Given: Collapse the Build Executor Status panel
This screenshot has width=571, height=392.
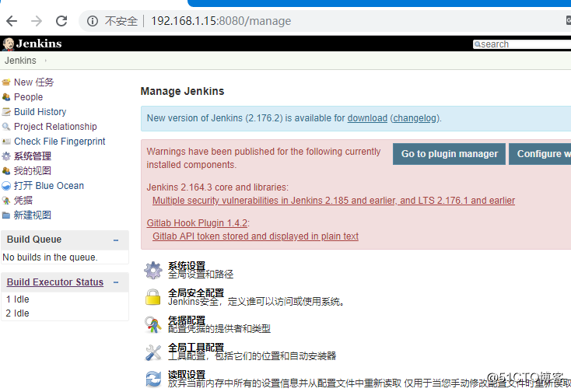Looking at the screenshot, I should tap(116, 282).
